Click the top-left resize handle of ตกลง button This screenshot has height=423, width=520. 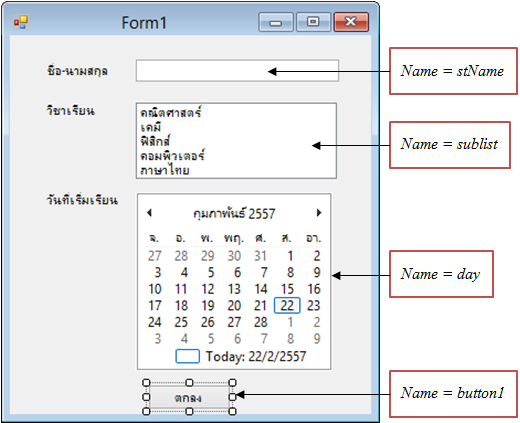(x=146, y=382)
